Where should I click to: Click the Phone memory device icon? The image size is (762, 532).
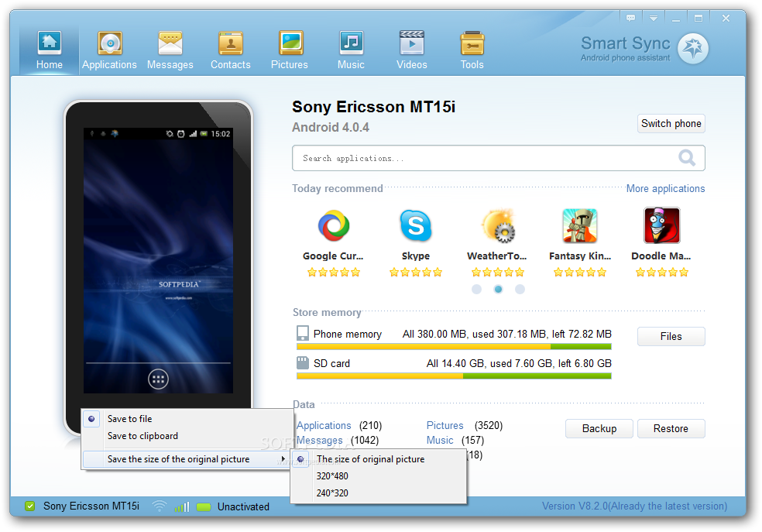pos(302,333)
